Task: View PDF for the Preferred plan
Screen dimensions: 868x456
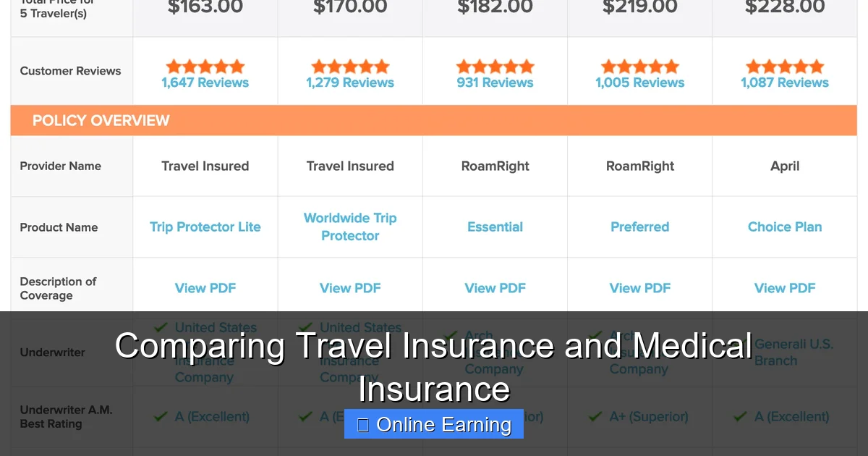Action: click(639, 287)
